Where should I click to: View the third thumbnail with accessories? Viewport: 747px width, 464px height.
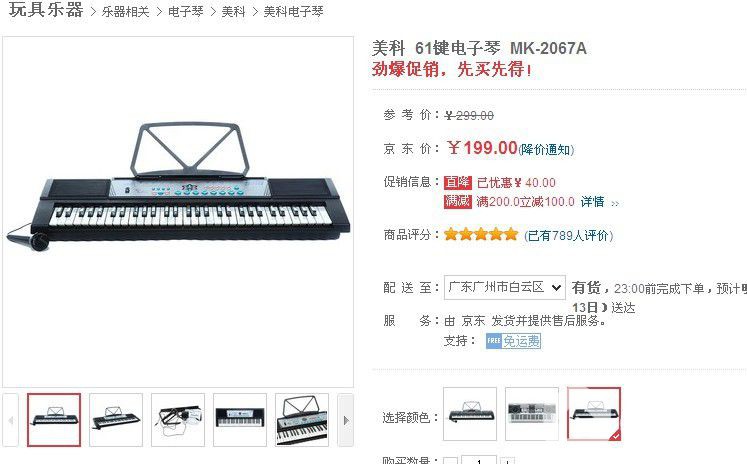coord(178,420)
